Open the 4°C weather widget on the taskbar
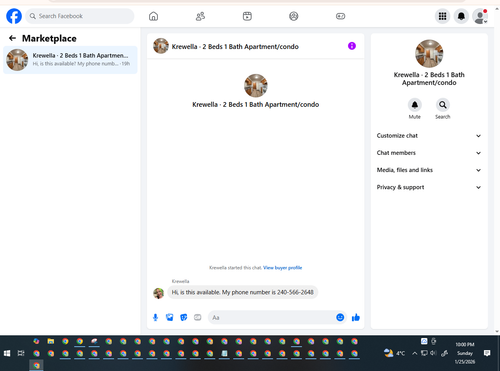Viewport: 500px width, 371px height. pyautogui.click(x=394, y=353)
